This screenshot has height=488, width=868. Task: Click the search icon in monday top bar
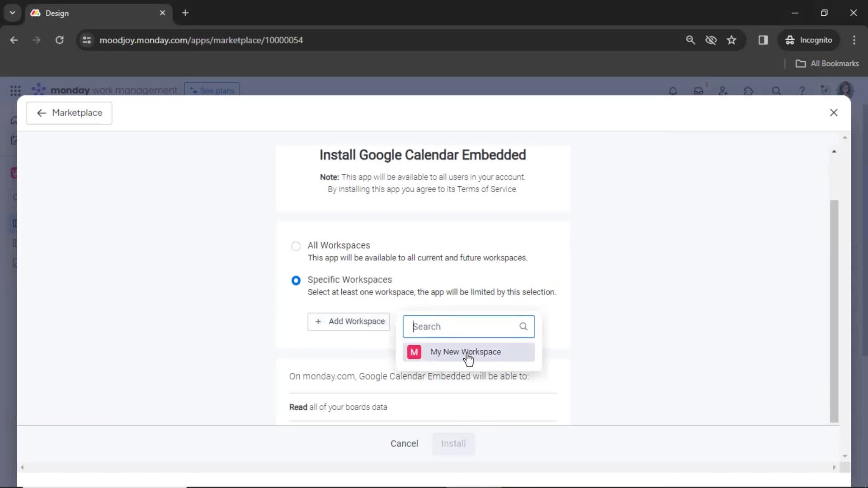[776, 90]
